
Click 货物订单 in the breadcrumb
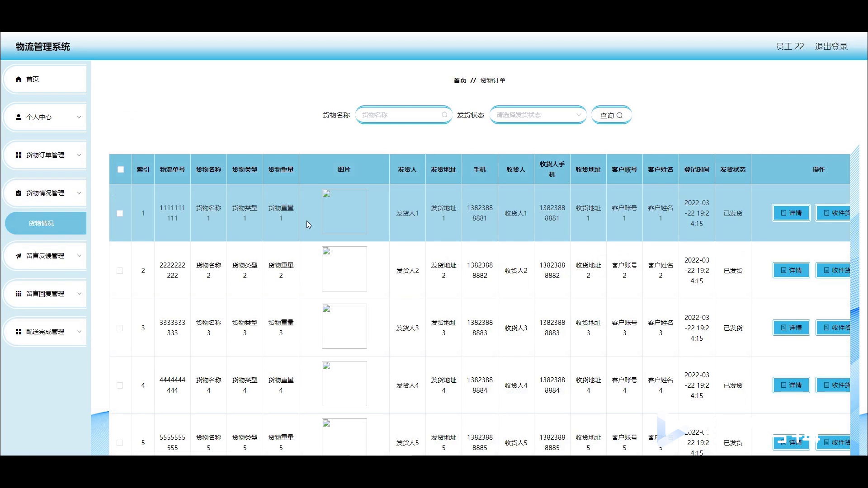coord(493,80)
